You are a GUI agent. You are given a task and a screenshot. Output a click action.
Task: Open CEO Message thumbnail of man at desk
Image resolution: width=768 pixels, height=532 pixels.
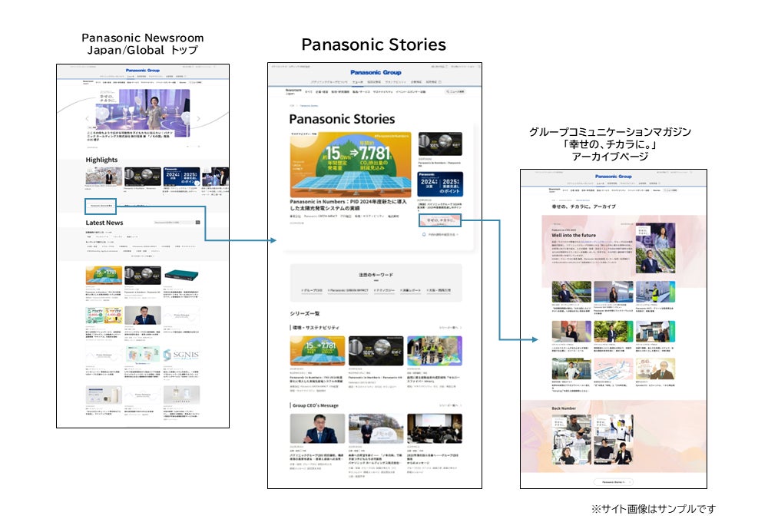pyautogui.click(x=317, y=428)
